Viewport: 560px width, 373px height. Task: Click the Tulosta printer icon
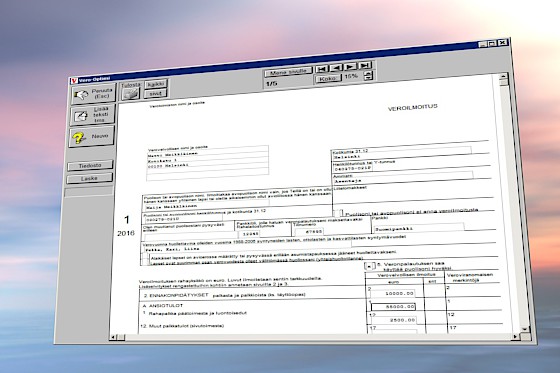pyautogui.click(x=130, y=94)
